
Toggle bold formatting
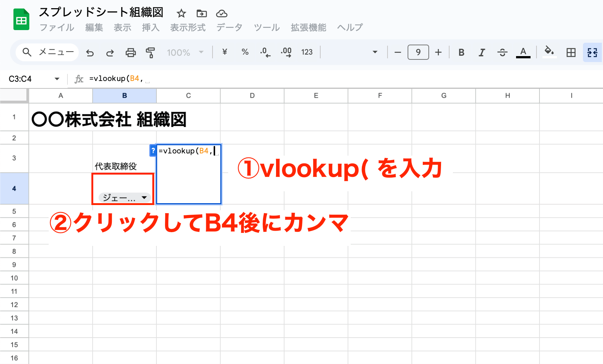tap(461, 52)
